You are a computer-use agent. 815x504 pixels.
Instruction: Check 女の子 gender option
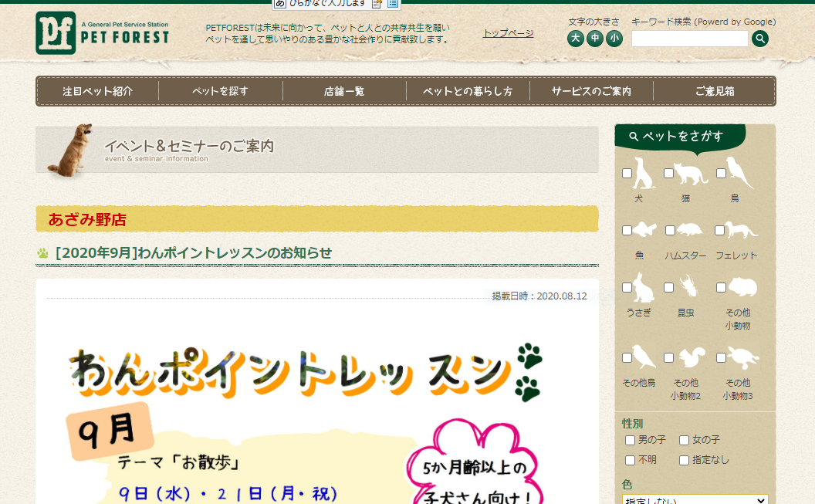684,440
